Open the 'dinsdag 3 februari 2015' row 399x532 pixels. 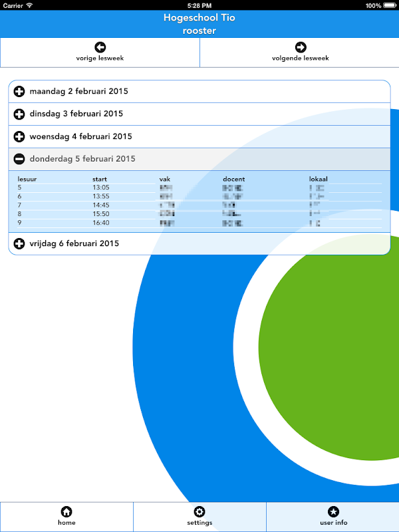click(199, 114)
